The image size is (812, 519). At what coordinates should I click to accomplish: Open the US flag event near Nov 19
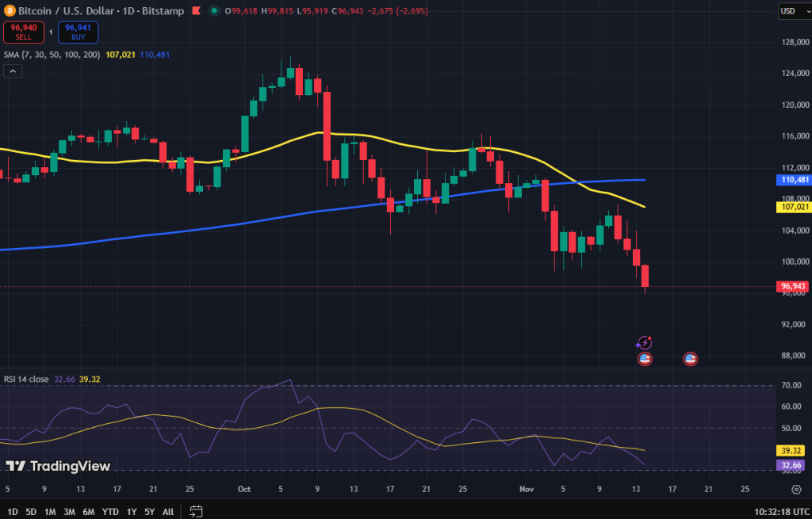click(x=691, y=359)
